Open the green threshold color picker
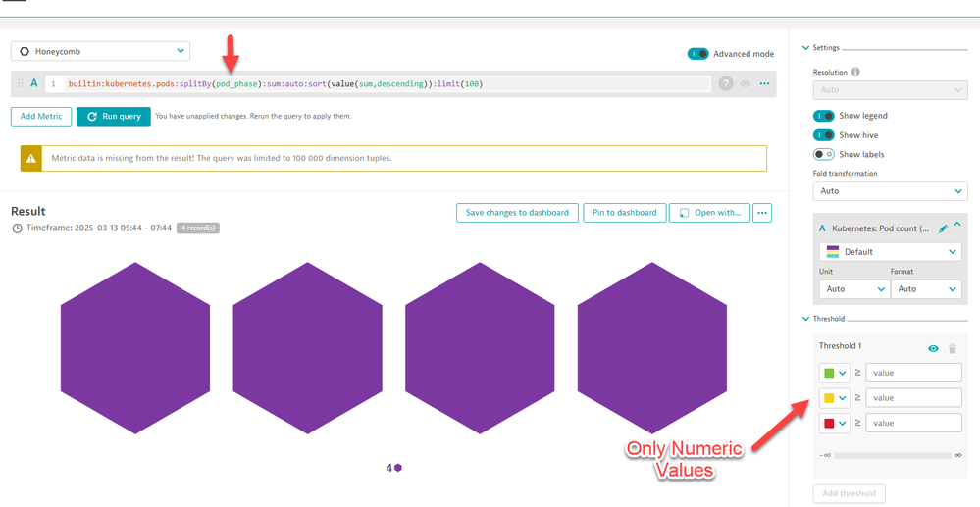This screenshot has height=507, width=980. (x=835, y=373)
